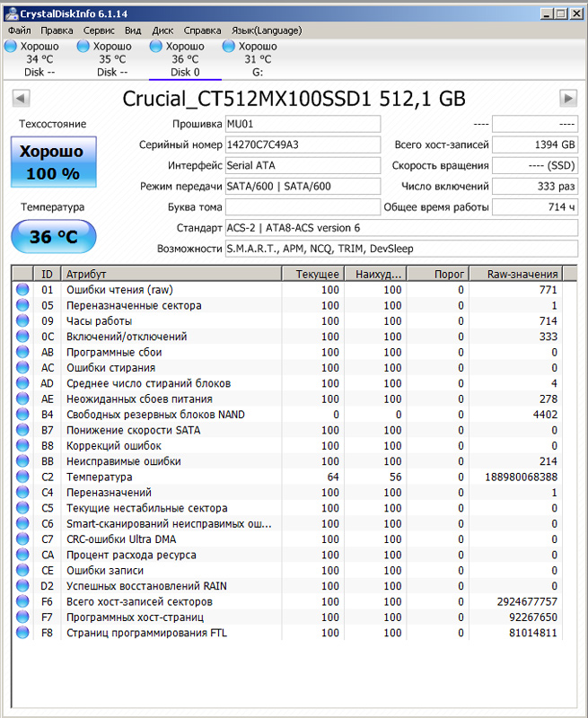This screenshot has height=718, width=588.
Task: Click the power-on count value 333 раз
Action: pos(535,187)
